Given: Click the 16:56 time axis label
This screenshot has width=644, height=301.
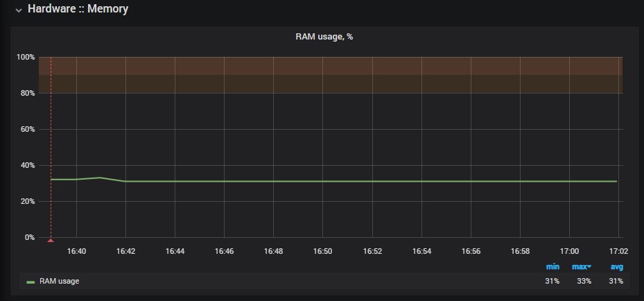Looking at the screenshot, I should (x=471, y=251).
